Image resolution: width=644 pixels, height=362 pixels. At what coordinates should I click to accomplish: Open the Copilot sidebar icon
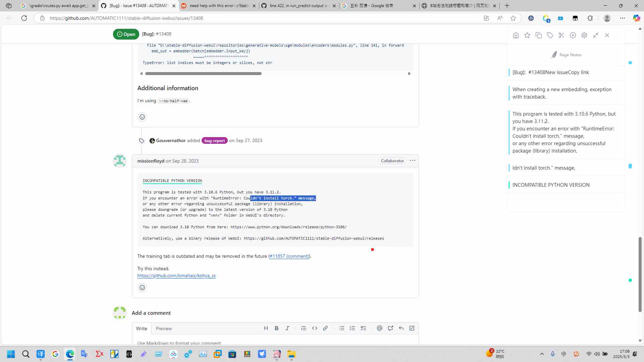(636, 18)
